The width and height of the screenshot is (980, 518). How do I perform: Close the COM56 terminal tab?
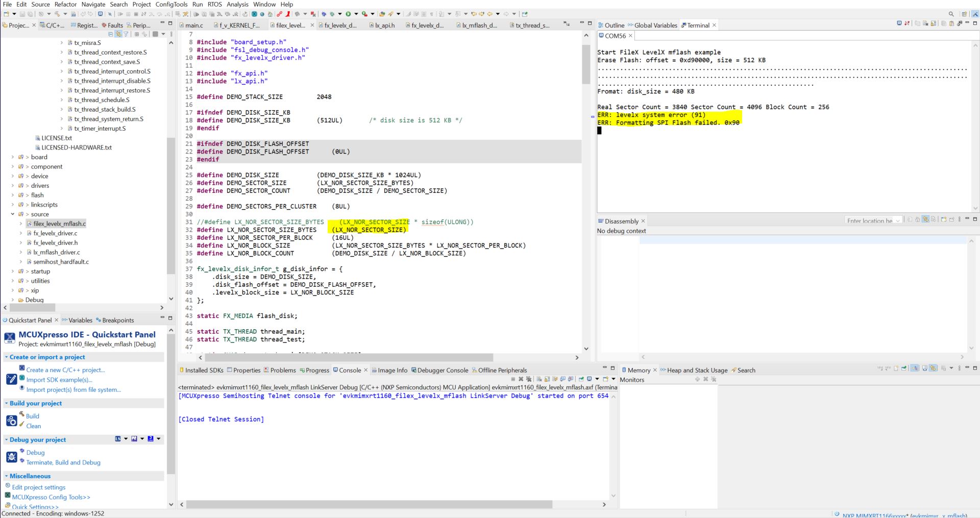click(x=630, y=36)
